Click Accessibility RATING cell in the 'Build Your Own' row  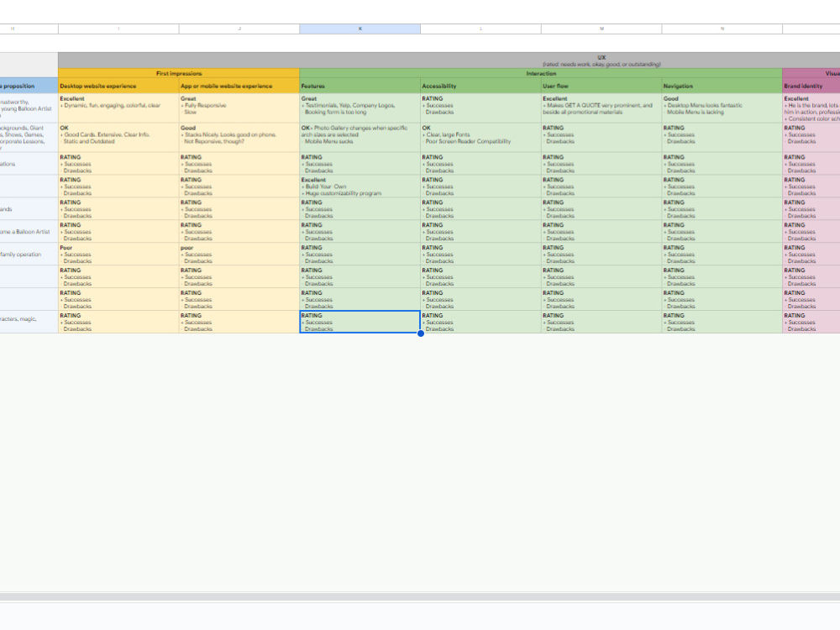(x=480, y=186)
